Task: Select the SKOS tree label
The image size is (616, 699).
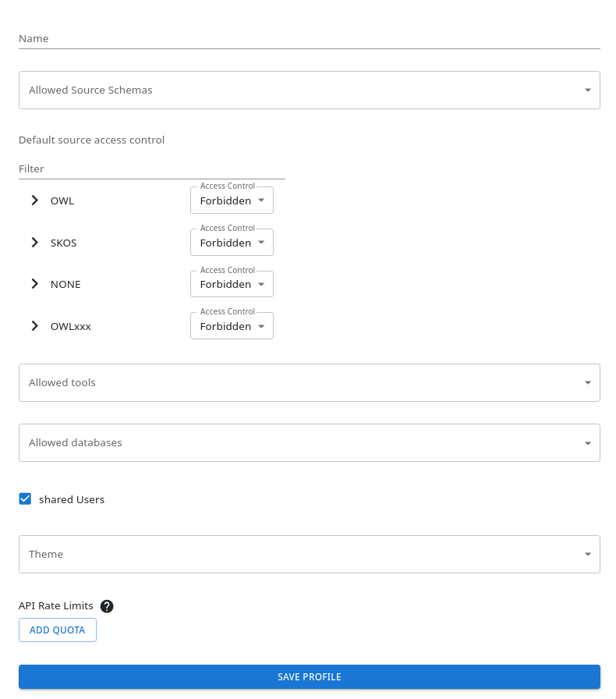Action: (63, 243)
